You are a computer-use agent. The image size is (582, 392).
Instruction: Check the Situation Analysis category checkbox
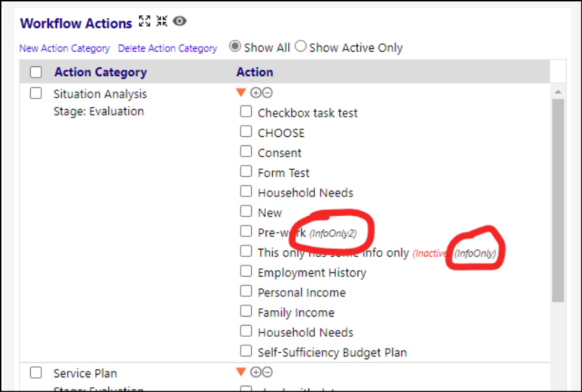[36, 93]
